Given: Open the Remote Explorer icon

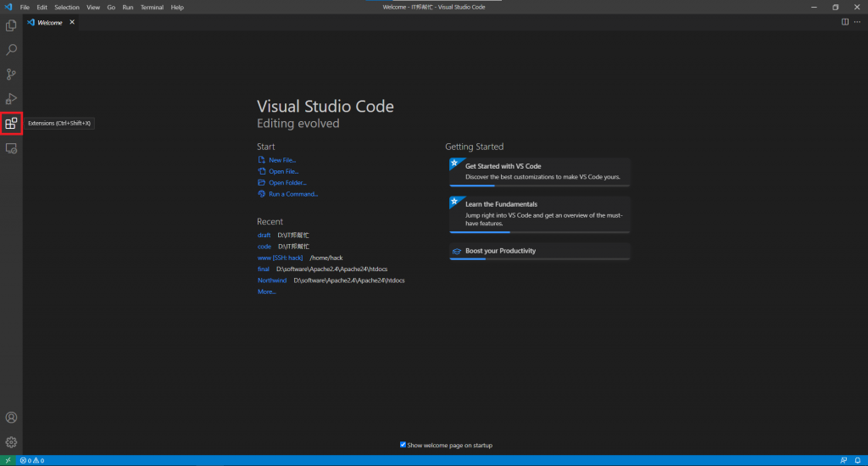Looking at the screenshot, I should 11,148.
